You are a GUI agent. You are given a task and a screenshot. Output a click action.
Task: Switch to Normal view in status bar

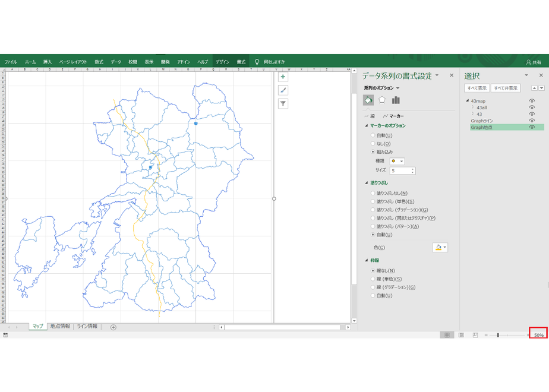coord(447,335)
